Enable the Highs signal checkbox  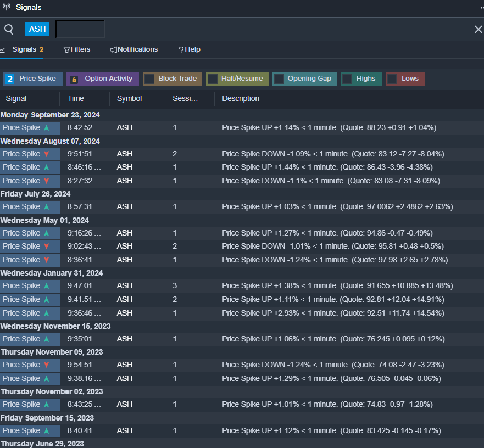[x=347, y=79]
